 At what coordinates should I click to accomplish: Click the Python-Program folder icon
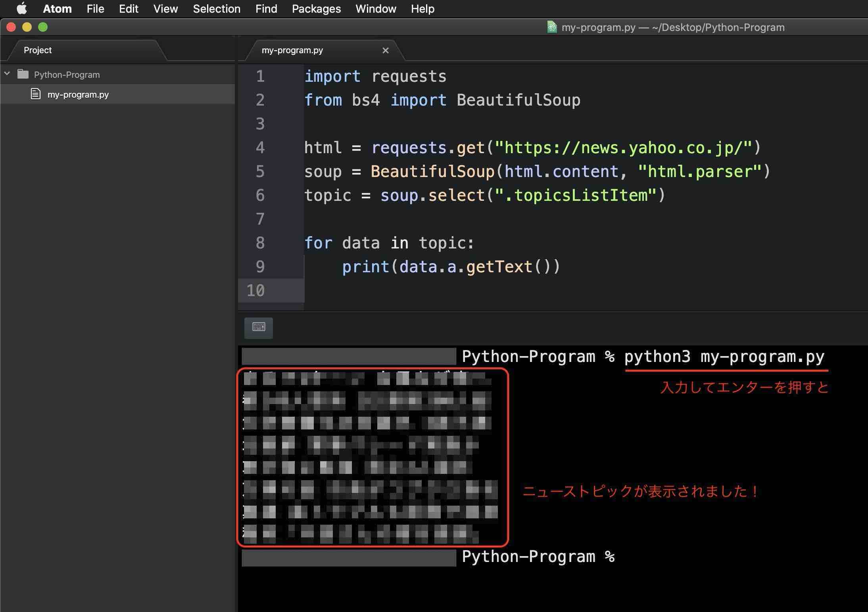click(x=23, y=74)
